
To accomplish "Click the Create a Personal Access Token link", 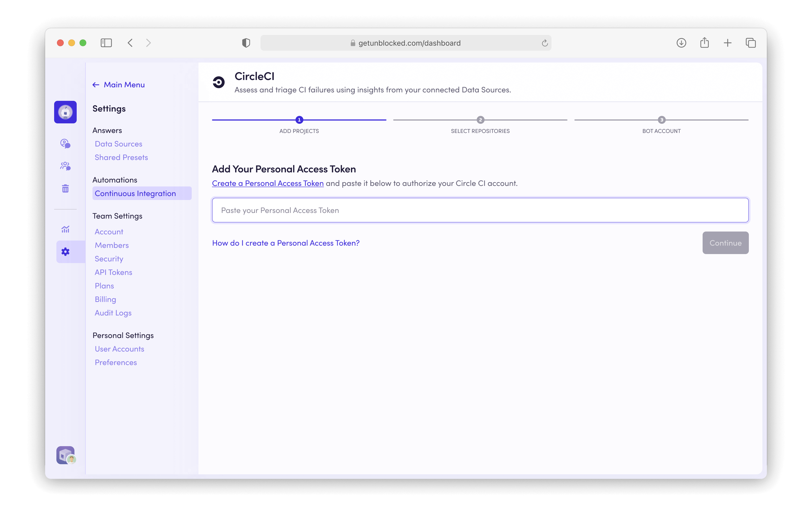I will (268, 183).
